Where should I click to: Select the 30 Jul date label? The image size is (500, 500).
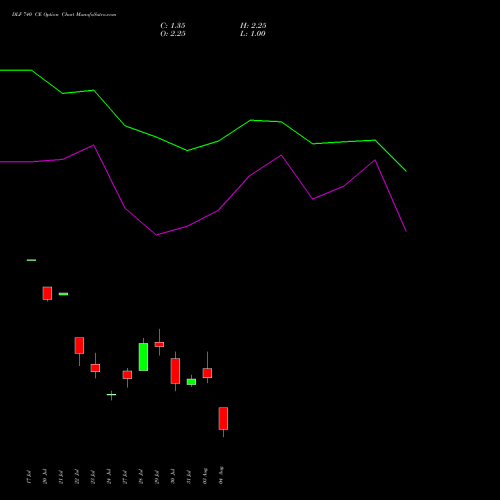coord(173,477)
